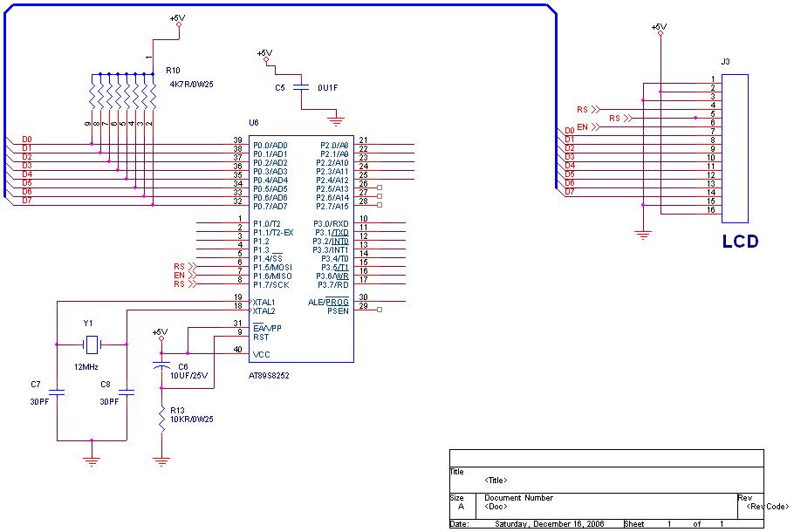Select the R10 resistor network
The width and height of the screenshot is (794, 532).
[x=122, y=91]
